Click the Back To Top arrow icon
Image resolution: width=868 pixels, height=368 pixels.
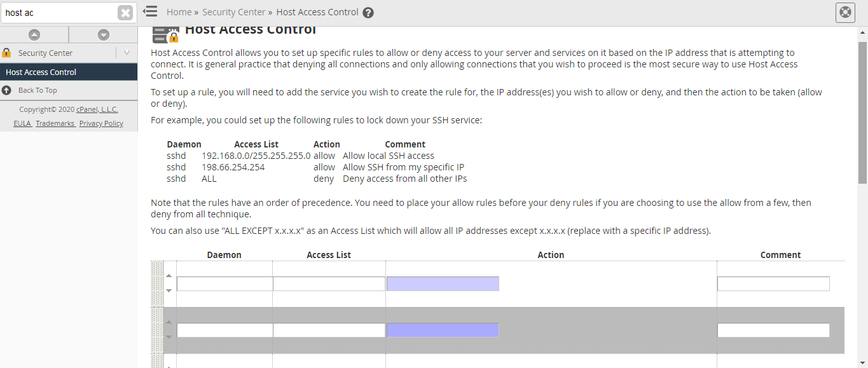(6, 90)
